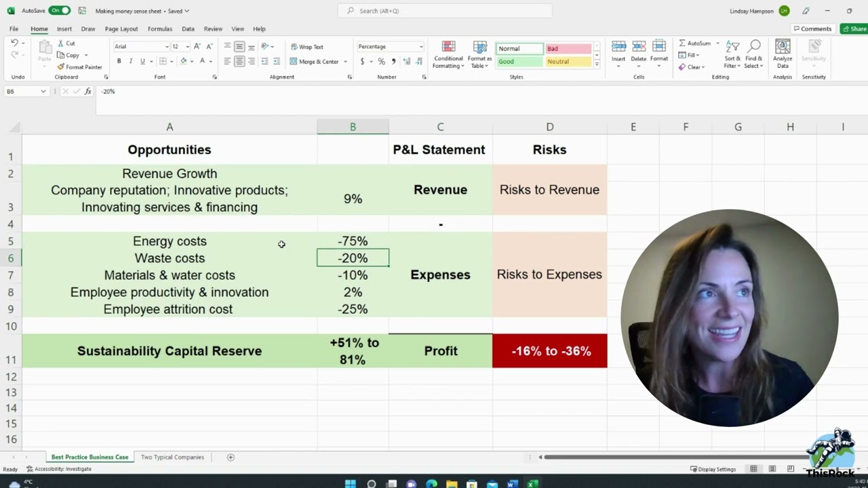Image resolution: width=868 pixels, height=488 pixels.
Task: Click the Comments button
Action: (812, 29)
